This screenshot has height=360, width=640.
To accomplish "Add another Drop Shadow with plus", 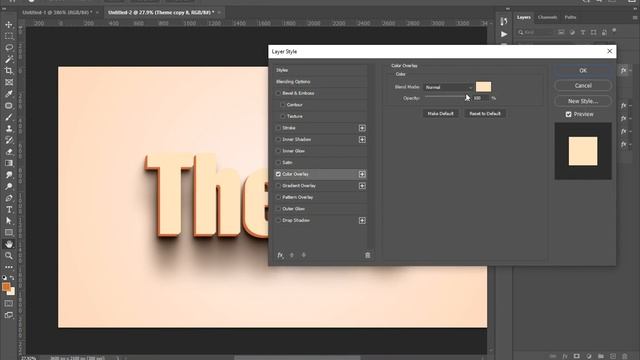I will tap(362, 220).
